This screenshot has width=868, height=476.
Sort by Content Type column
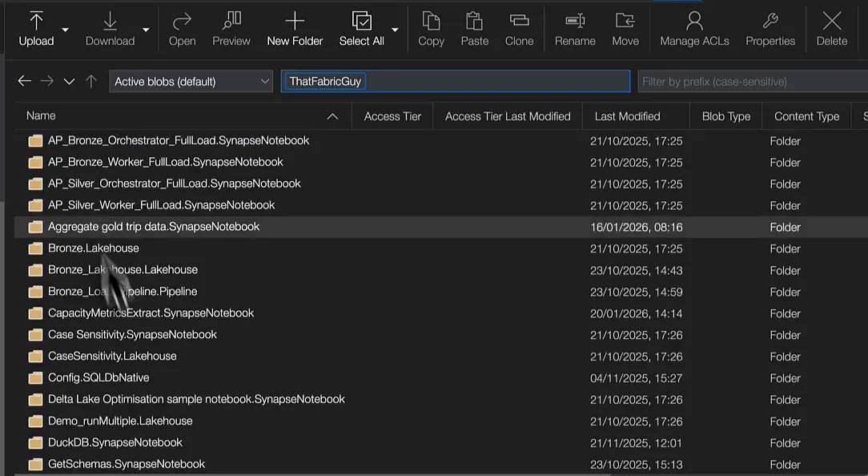[x=806, y=116]
